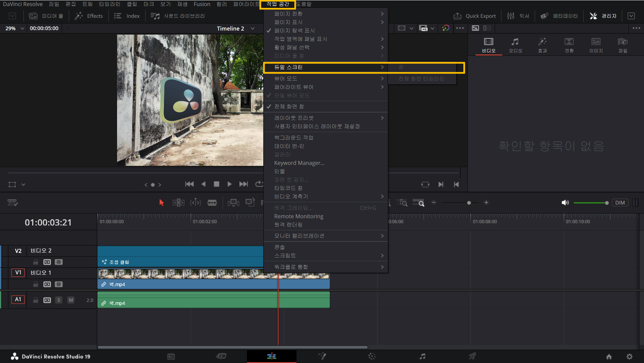The image size is (644, 363).
Task: Open Project Settings gear icon
Action: pos(629,357)
